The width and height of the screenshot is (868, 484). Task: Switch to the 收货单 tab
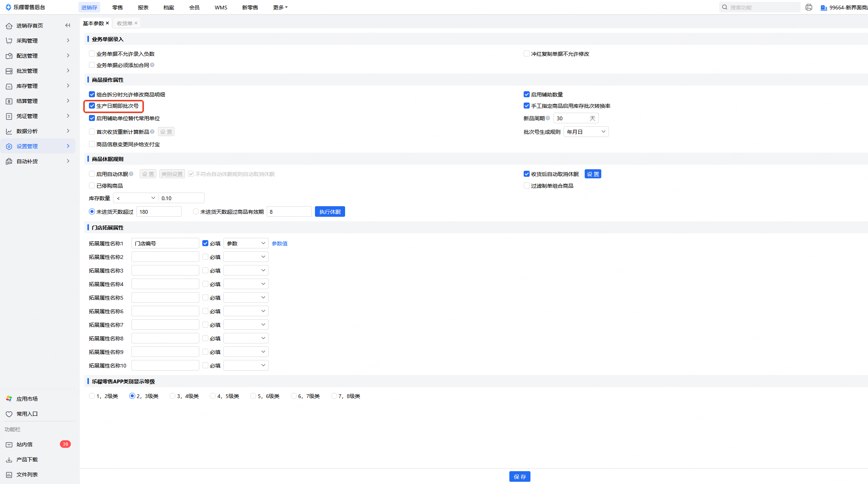click(x=124, y=23)
